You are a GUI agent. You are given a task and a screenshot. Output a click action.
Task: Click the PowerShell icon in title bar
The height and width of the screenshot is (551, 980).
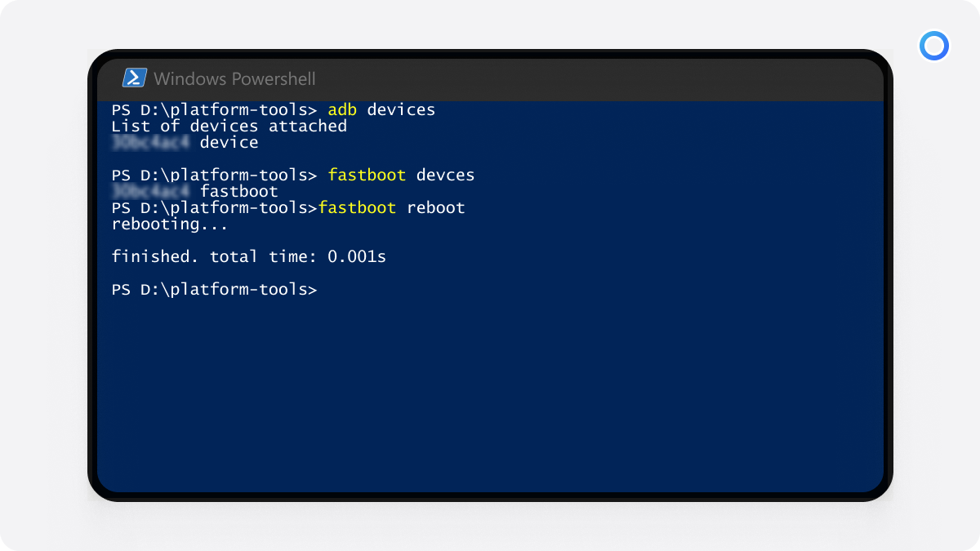[134, 78]
